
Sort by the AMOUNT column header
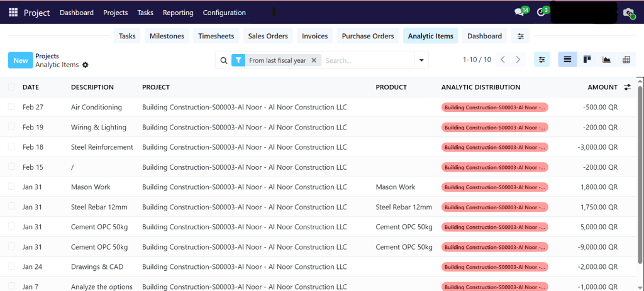pos(602,87)
